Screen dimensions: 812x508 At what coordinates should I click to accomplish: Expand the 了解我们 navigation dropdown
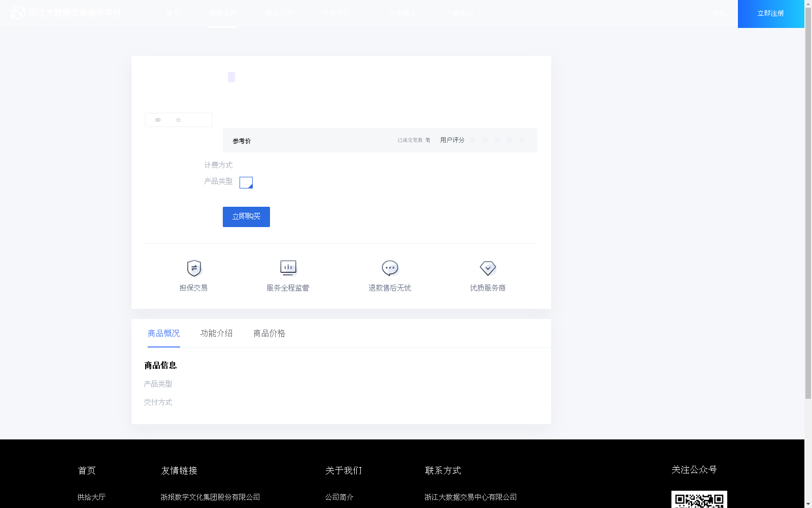point(464,13)
